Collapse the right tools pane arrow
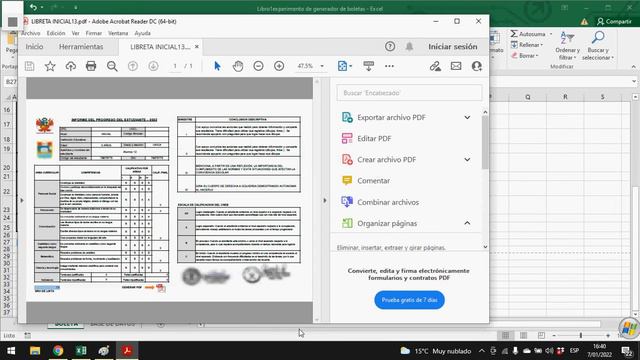This screenshot has height=360, width=640. click(x=325, y=200)
